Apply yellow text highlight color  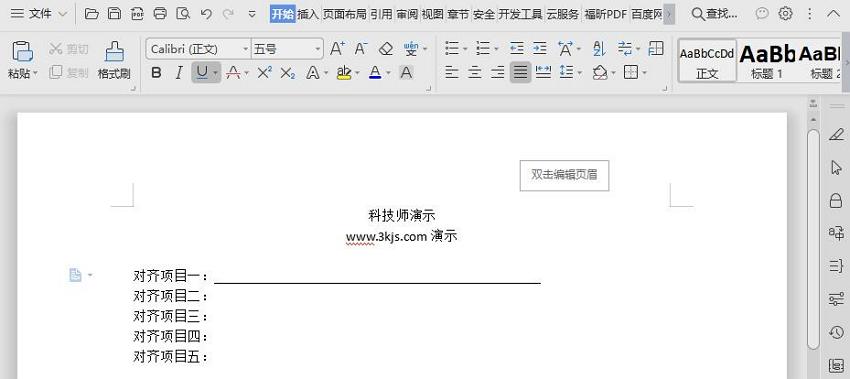tap(344, 73)
